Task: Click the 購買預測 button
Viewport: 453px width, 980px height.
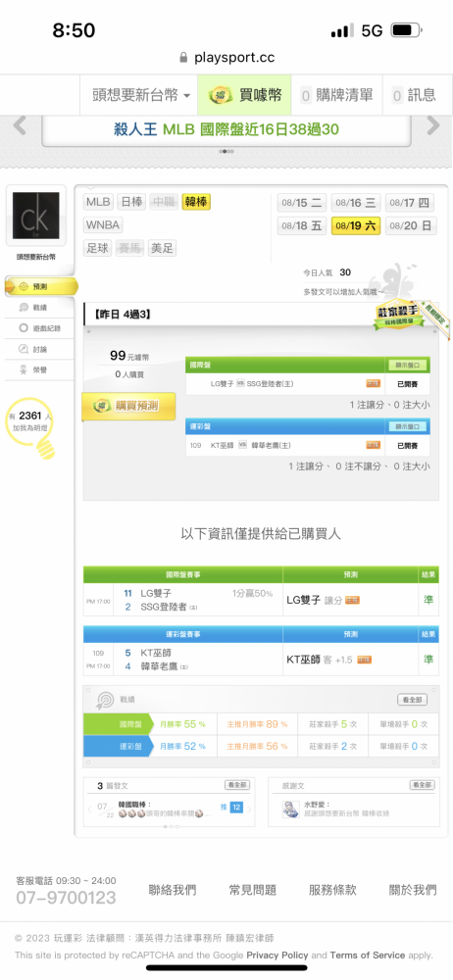Action: coord(128,407)
